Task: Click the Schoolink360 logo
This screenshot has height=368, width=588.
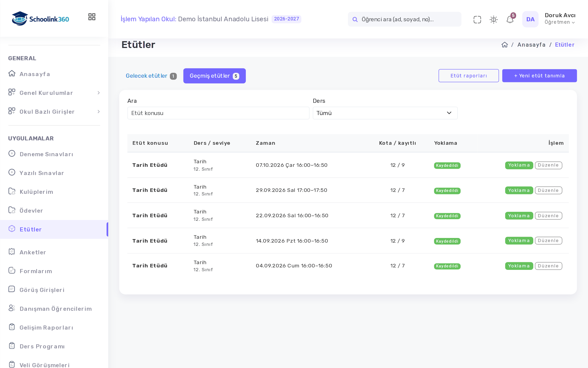Action: point(40,19)
